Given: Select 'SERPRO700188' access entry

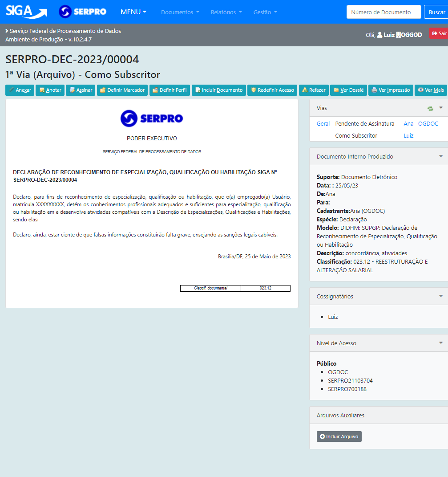Looking at the screenshot, I should coord(347,389).
